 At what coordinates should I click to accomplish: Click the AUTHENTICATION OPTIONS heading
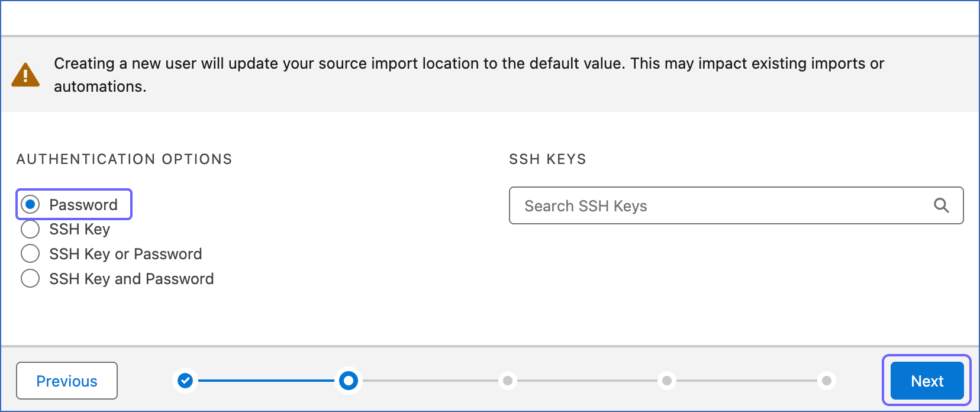tap(124, 159)
